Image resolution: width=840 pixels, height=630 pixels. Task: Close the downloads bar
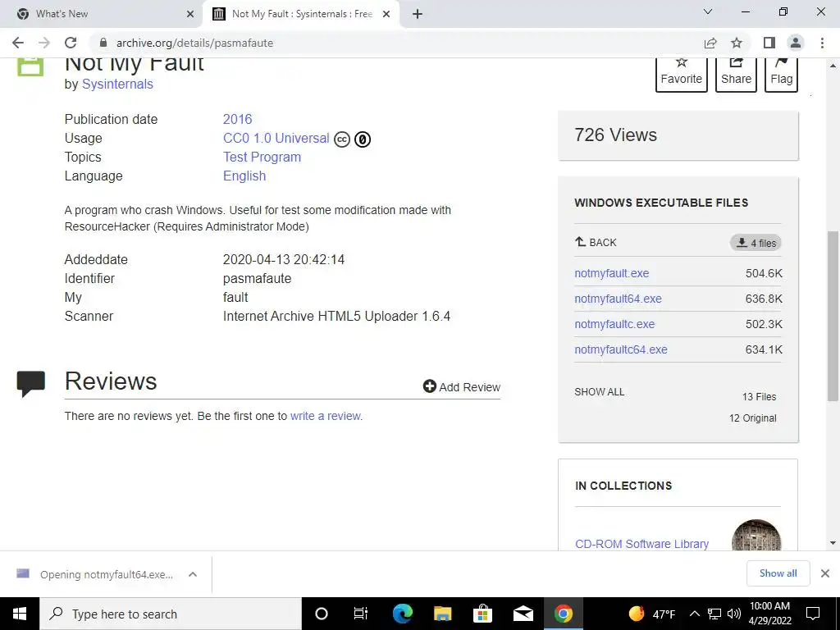tap(825, 573)
